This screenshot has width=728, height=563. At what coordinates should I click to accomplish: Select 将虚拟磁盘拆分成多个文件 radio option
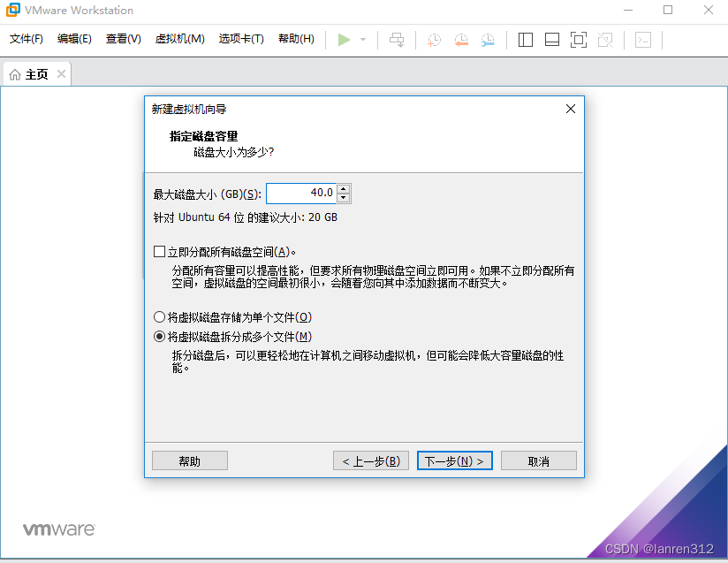tap(159, 337)
